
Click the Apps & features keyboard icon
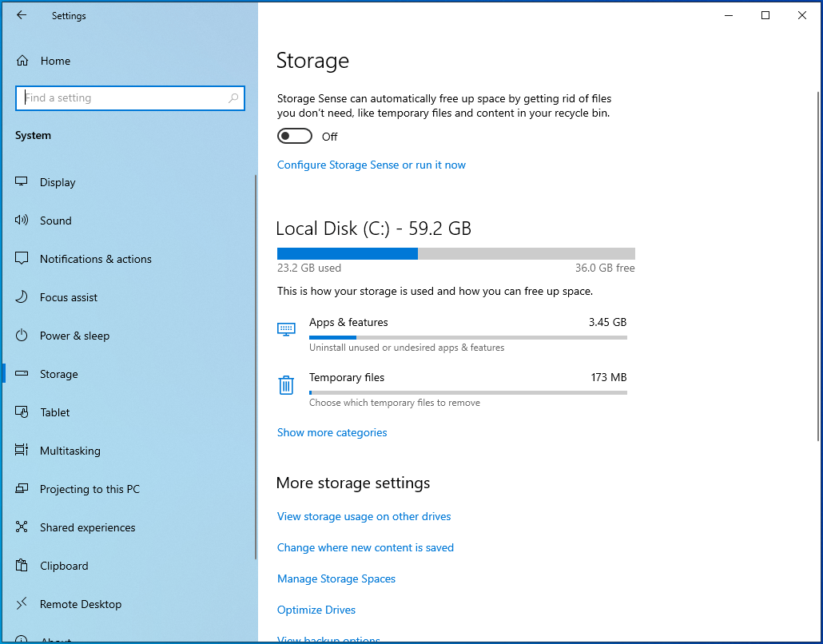pyautogui.click(x=286, y=329)
